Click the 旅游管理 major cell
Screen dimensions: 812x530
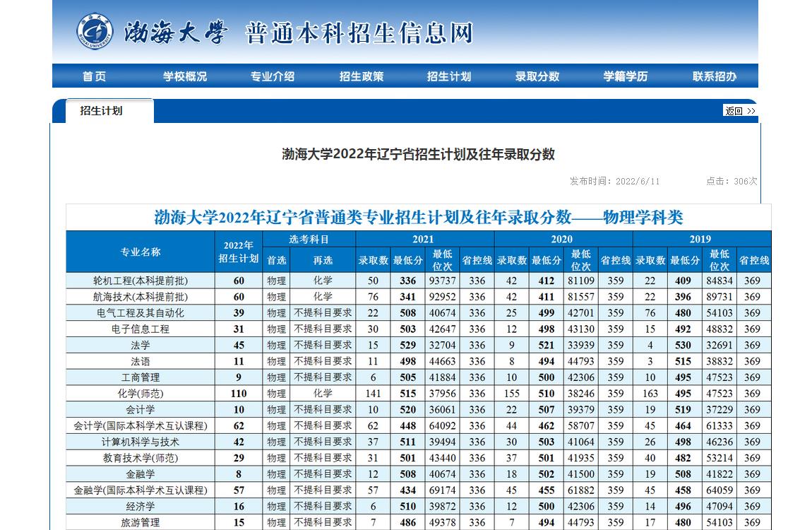coord(141,522)
